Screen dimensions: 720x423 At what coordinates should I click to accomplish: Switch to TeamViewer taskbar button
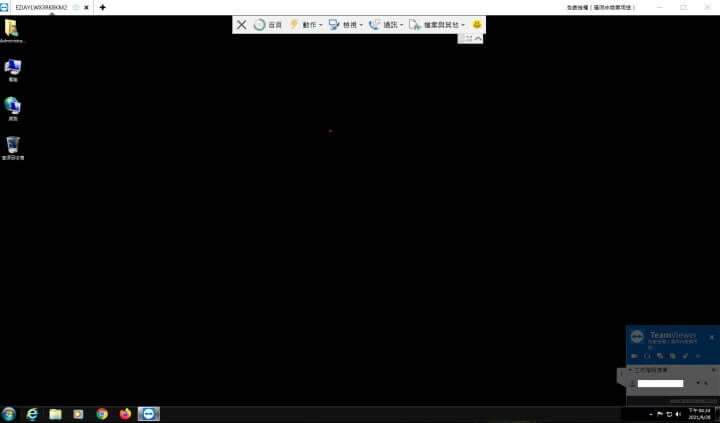pos(149,414)
